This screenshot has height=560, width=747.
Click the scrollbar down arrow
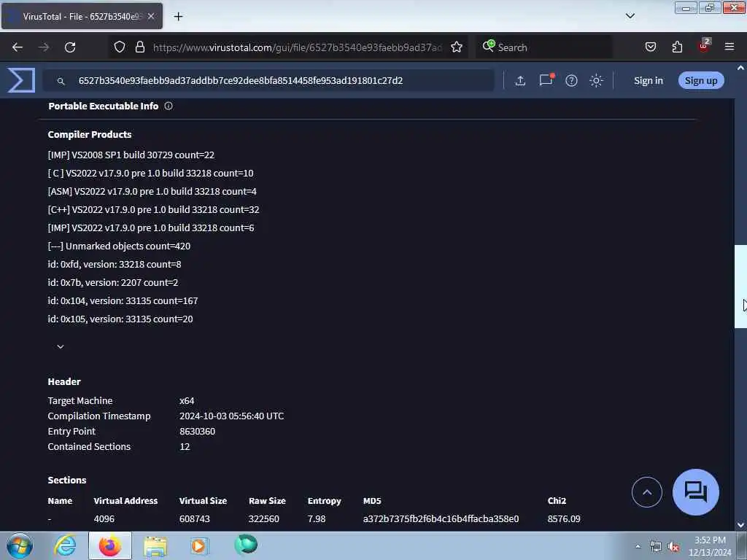(x=741, y=525)
